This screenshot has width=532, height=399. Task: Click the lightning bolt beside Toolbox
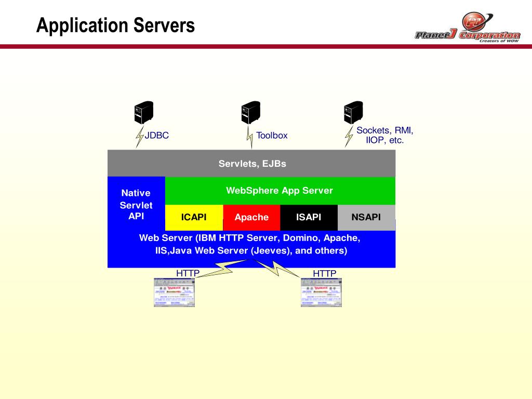click(250, 137)
